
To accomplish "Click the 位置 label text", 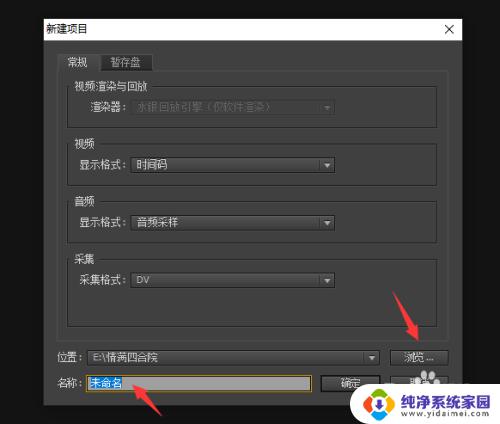I will pyautogui.click(x=69, y=357).
